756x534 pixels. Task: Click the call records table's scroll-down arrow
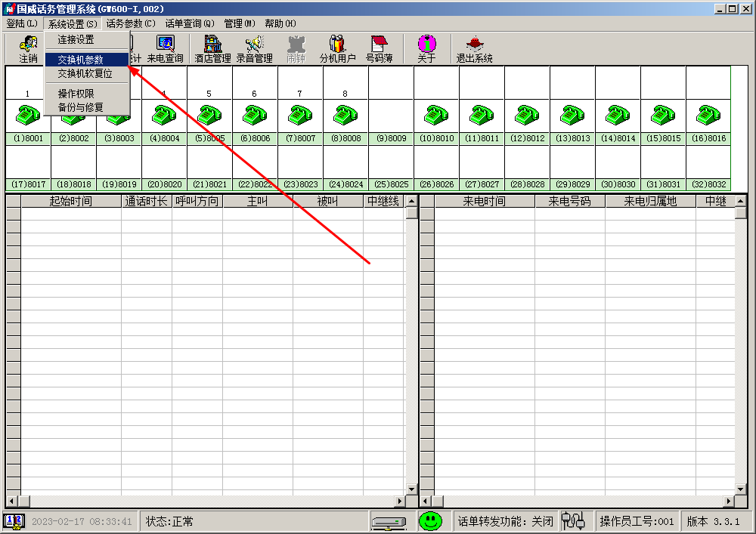[x=412, y=489]
